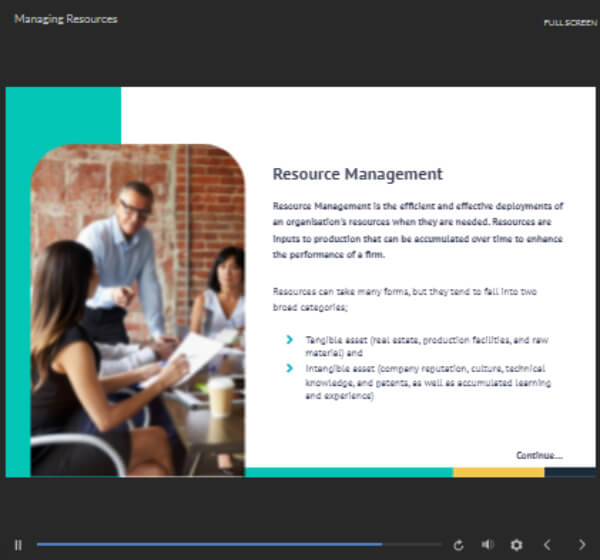Click the Resource Management heading
Screen dimensions: 600x560
(x=357, y=174)
